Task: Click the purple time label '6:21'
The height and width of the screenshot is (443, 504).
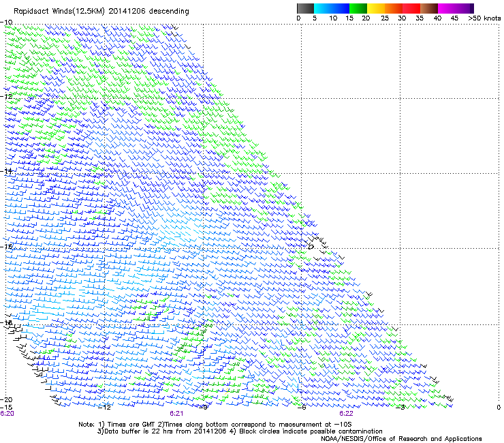Action: pos(176,414)
